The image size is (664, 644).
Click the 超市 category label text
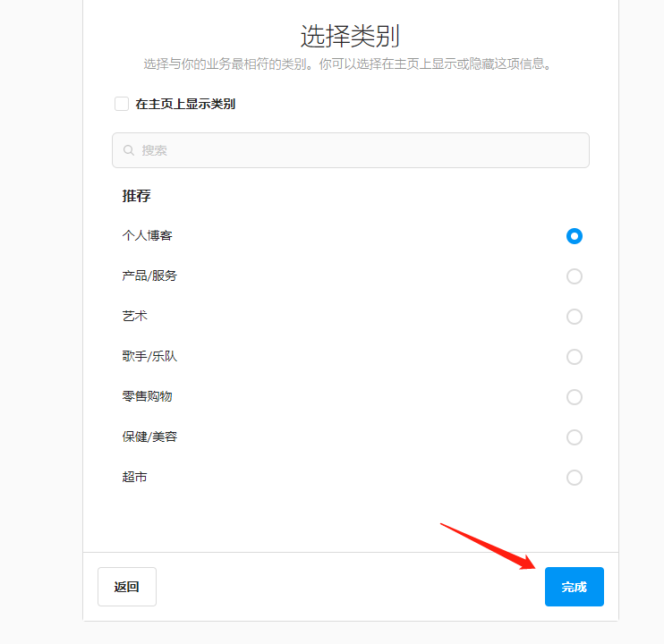click(135, 478)
